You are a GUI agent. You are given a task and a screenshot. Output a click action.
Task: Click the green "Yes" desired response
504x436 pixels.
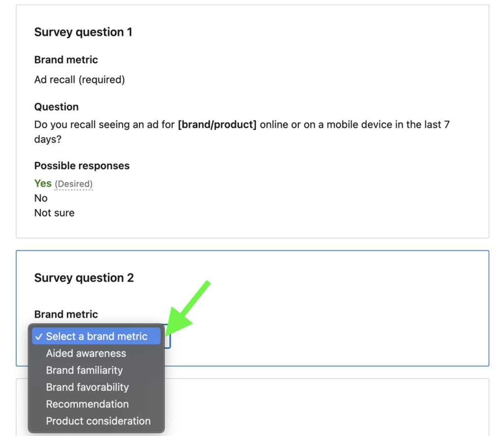(x=43, y=183)
